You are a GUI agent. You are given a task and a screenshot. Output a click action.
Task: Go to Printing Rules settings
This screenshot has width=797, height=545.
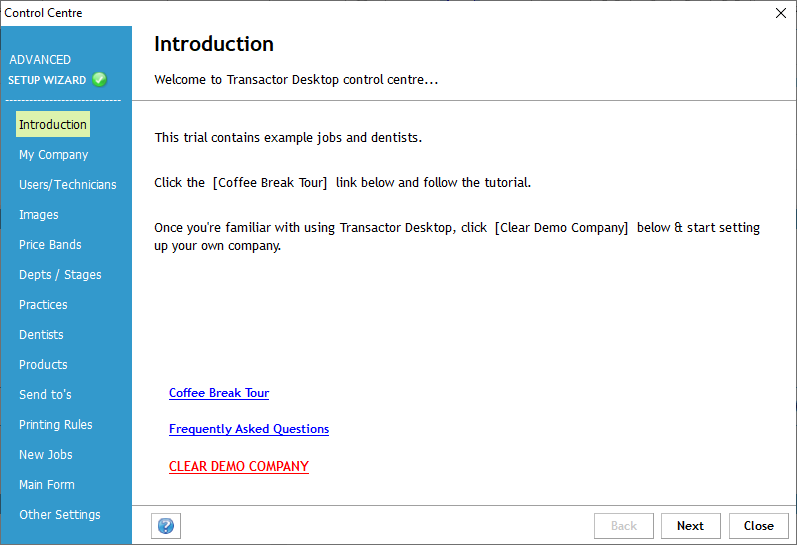[x=56, y=425]
